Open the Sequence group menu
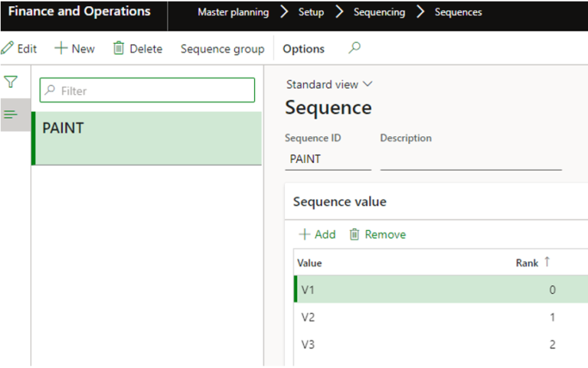588x368 pixels. (222, 49)
